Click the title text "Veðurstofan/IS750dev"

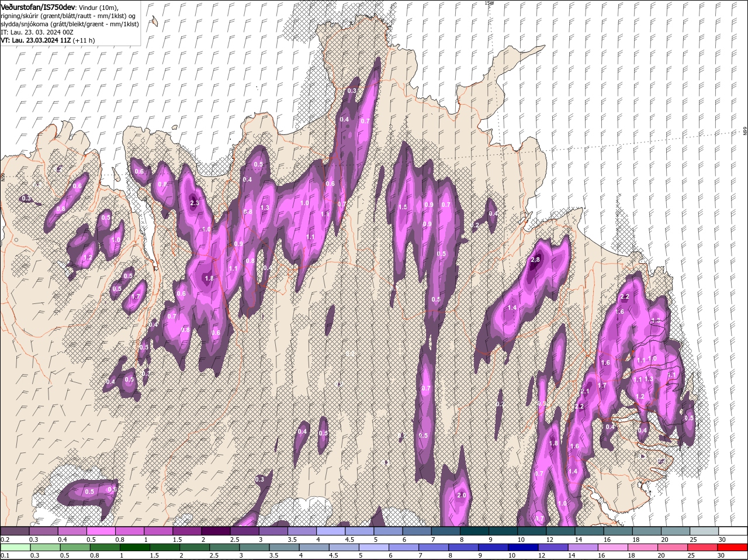(x=38, y=6)
